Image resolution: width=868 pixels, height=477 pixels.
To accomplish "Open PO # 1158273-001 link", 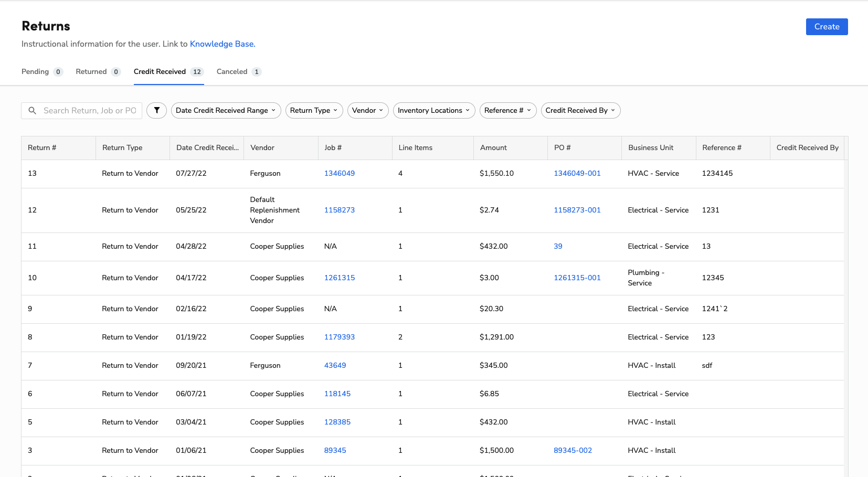I will click(577, 210).
